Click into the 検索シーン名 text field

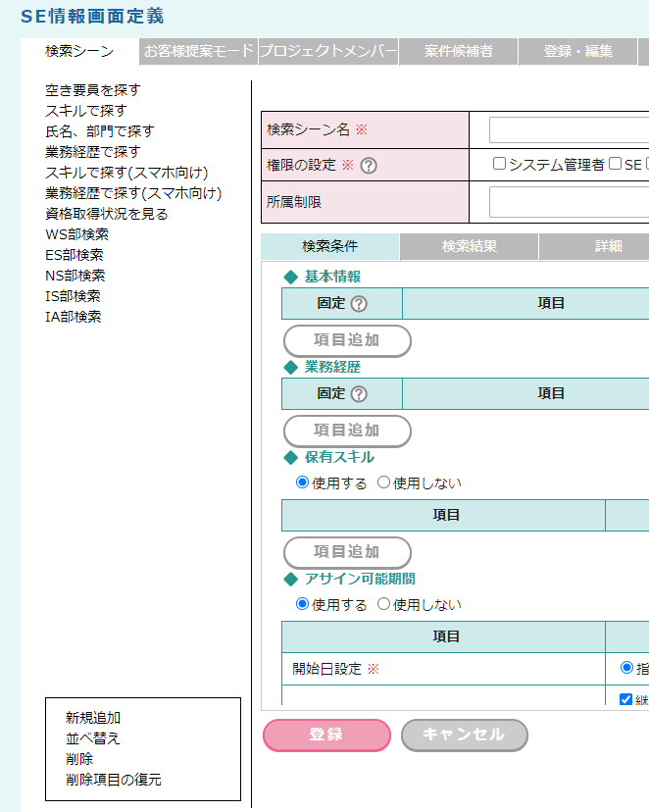click(x=569, y=129)
